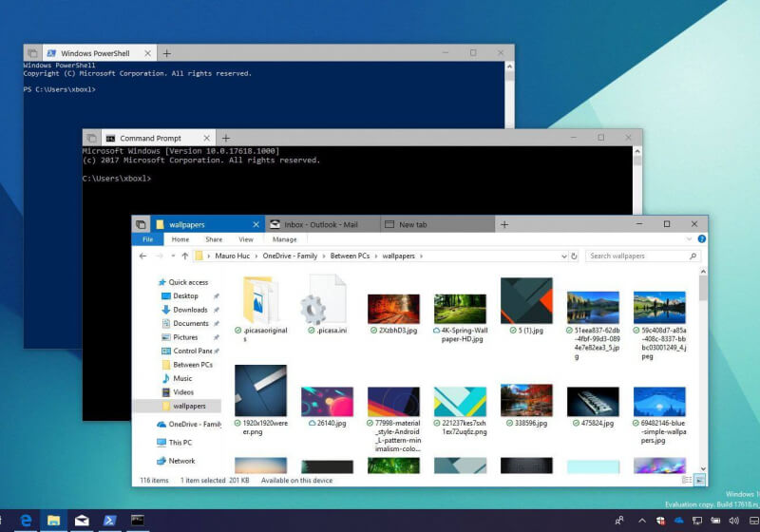This screenshot has height=532, width=760.
Task: Open the File menu in Explorer
Action: tap(147, 239)
